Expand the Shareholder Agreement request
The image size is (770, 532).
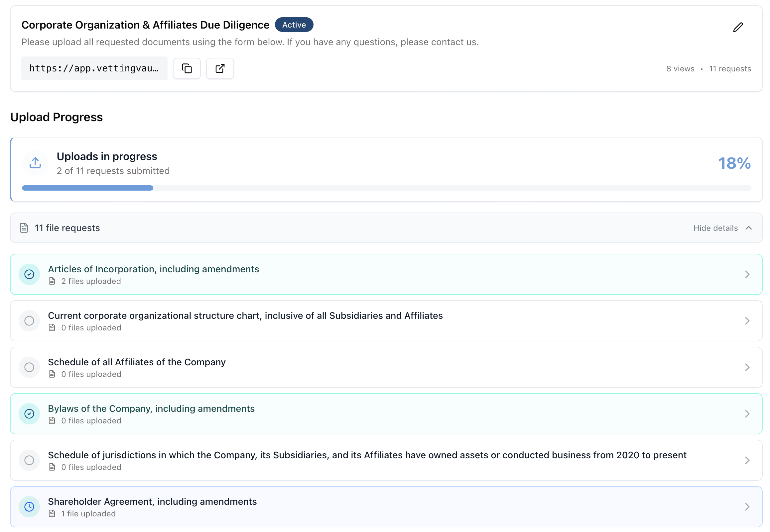pyautogui.click(x=747, y=506)
